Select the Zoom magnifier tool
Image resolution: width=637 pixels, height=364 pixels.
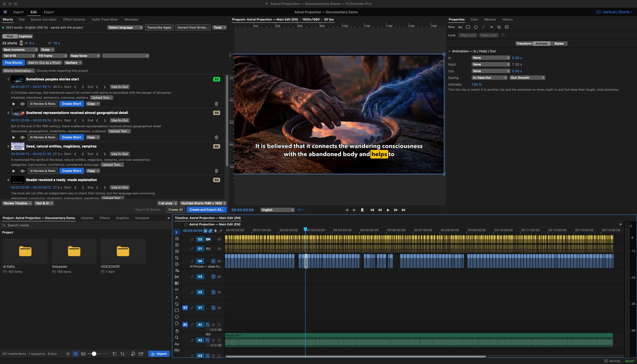coord(177,337)
